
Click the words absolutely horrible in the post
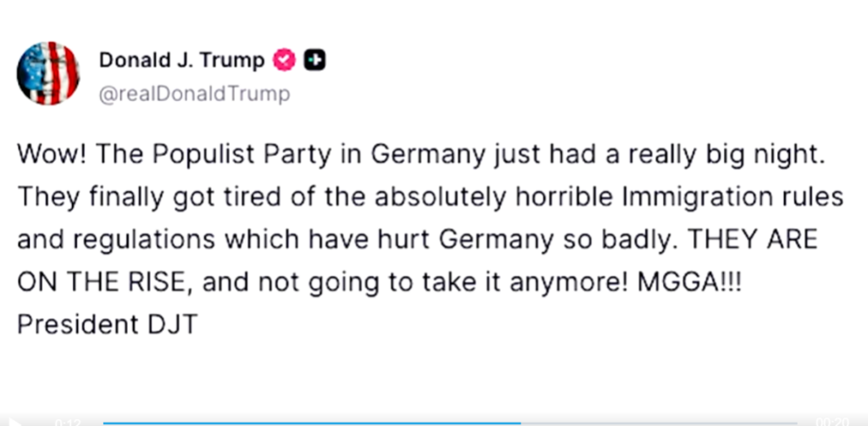click(495, 199)
